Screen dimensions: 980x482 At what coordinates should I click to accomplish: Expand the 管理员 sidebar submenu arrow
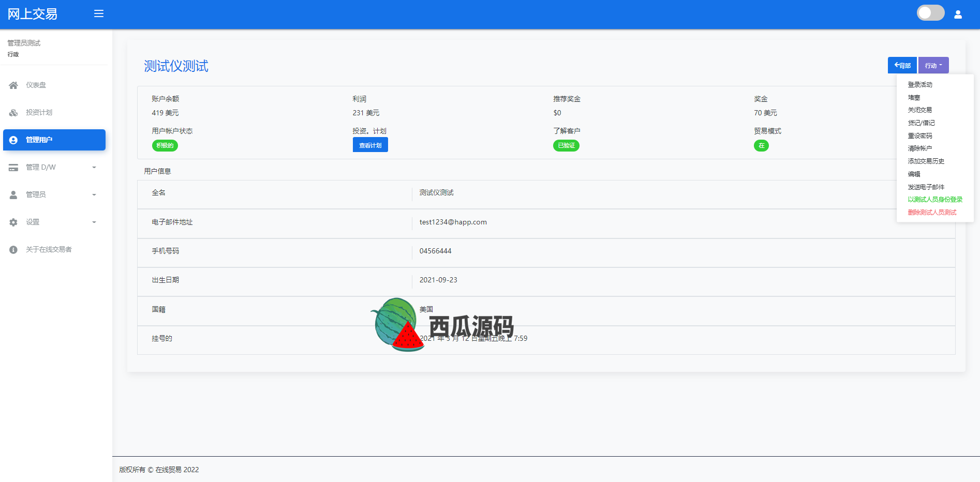click(x=94, y=195)
